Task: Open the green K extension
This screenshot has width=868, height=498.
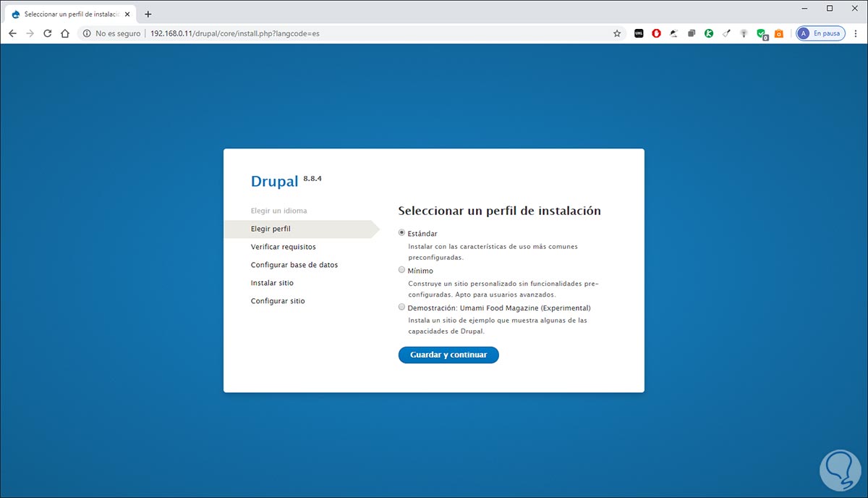Action: tap(709, 33)
